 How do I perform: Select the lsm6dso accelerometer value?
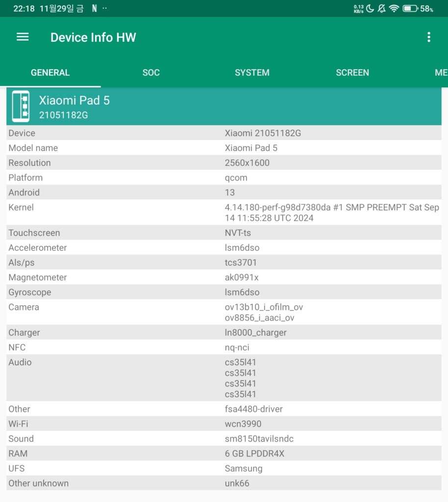pos(242,248)
